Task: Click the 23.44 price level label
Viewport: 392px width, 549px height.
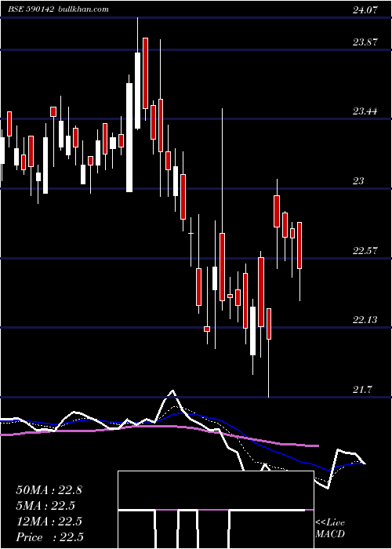Action: [x=365, y=111]
